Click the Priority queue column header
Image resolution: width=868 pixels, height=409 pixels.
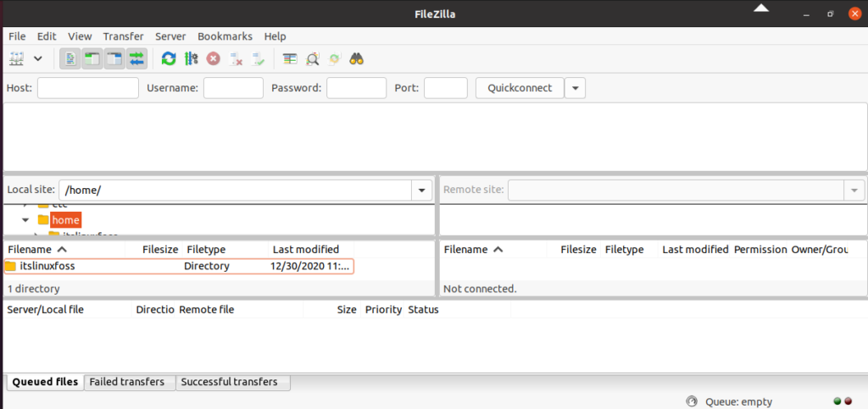[383, 310]
